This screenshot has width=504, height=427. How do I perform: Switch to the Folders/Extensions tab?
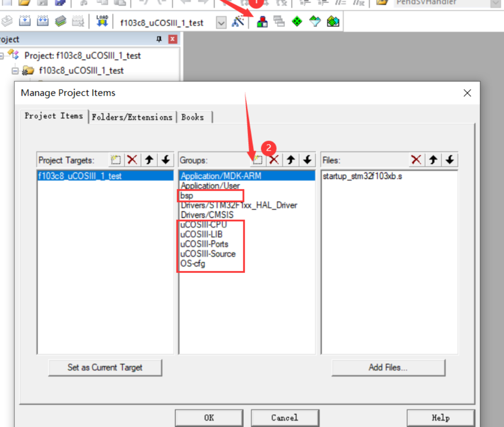pos(132,117)
